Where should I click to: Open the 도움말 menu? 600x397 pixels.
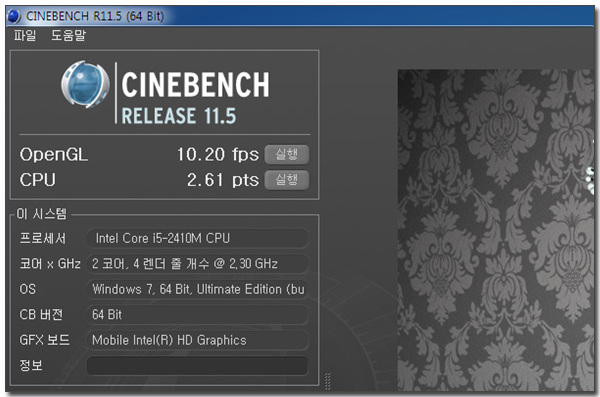68,36
